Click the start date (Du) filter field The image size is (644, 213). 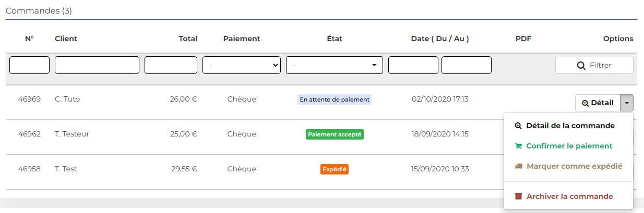pos(413,65)
